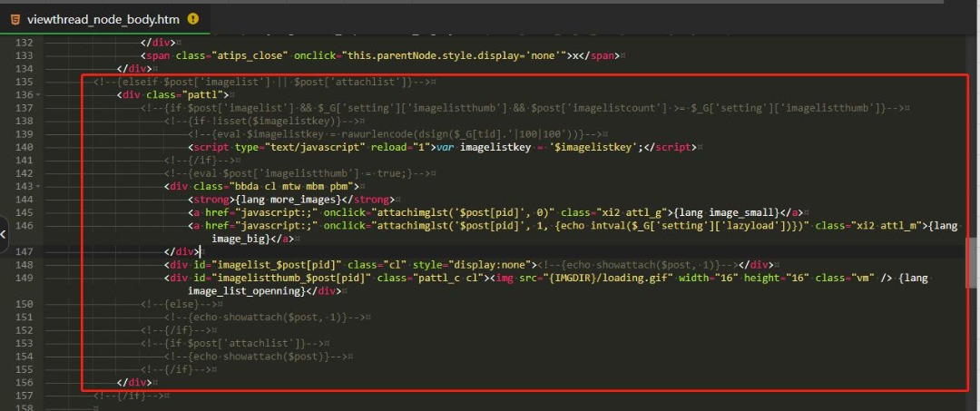
Task: Click the image_list_openning} text
Action: [x=247, y=291]
